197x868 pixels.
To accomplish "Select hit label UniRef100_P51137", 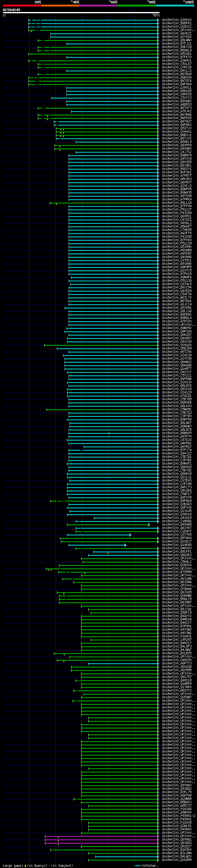I will (176, 210).
